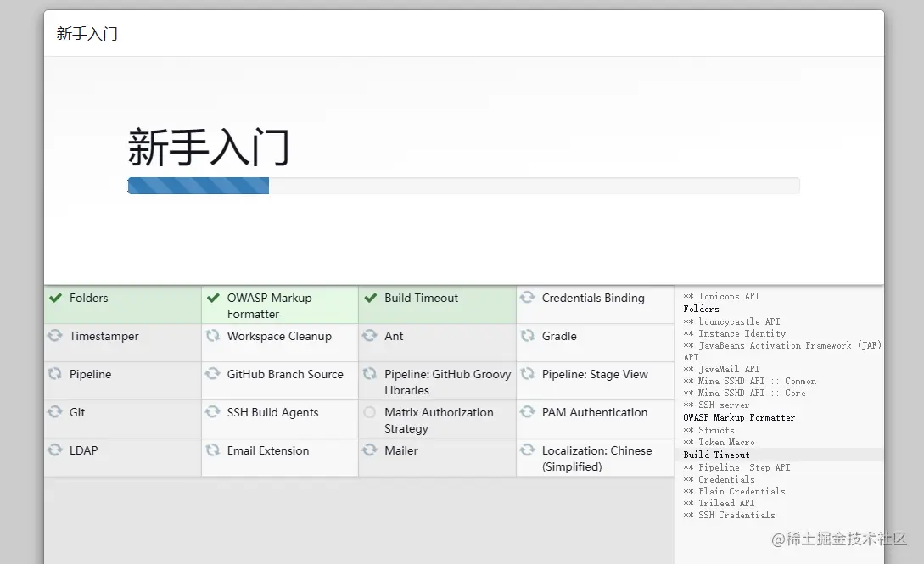Screen dimensions: 924x564
Task: Select the Workspace Cleanup plugin label
Action: click(279, 336)
